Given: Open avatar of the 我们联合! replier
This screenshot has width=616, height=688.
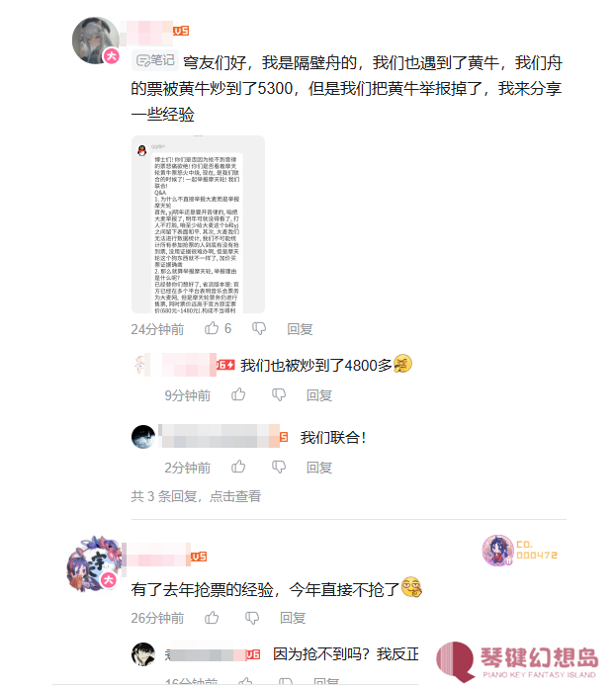Looking at the screenshot, I should 143,437.
